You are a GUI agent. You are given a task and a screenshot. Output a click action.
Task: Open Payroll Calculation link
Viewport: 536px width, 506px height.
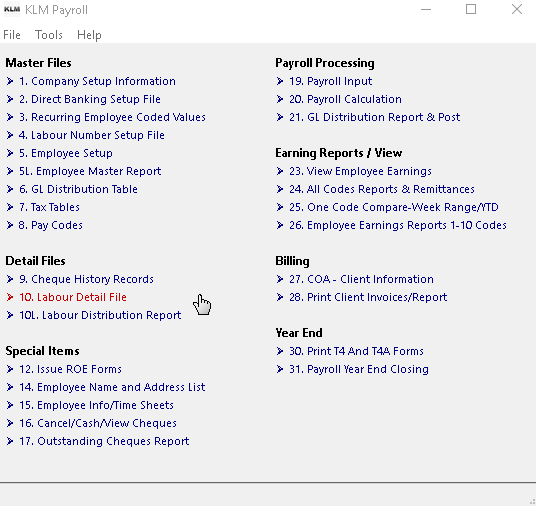click(x=345, y=99)
